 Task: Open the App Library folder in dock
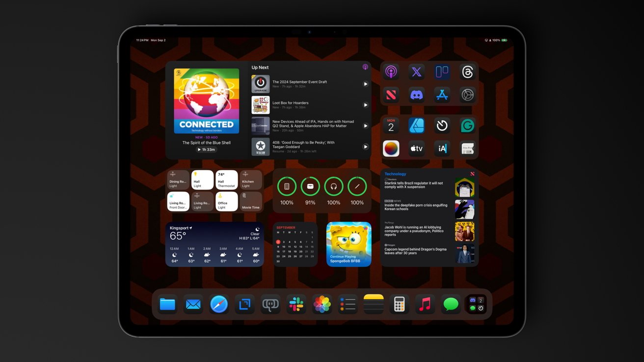pos(476,305)
